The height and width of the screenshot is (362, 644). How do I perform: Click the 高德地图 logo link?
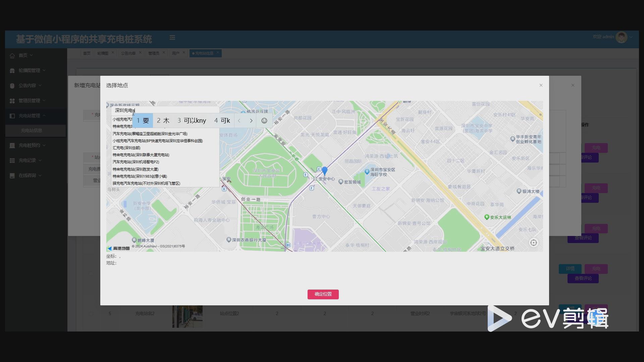119,248
